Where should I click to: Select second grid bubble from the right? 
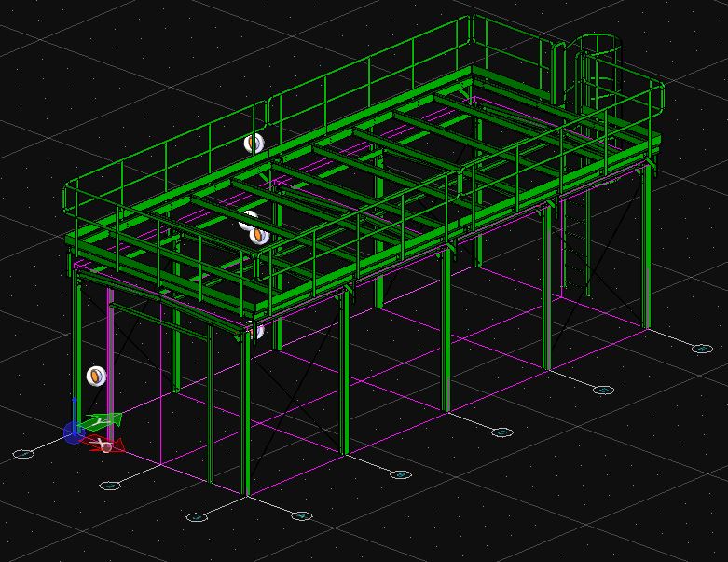point(603,391)
